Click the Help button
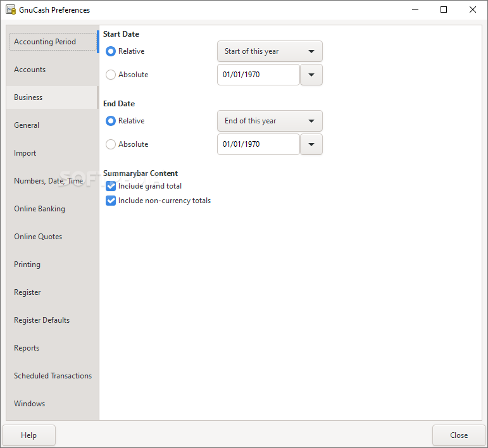 tap(28, 435)
